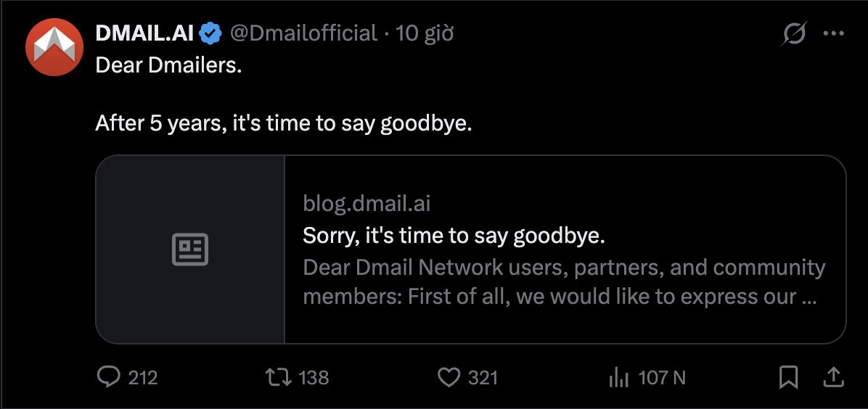Reply to the post via speech bubble icon

click(x=109, y=376)
